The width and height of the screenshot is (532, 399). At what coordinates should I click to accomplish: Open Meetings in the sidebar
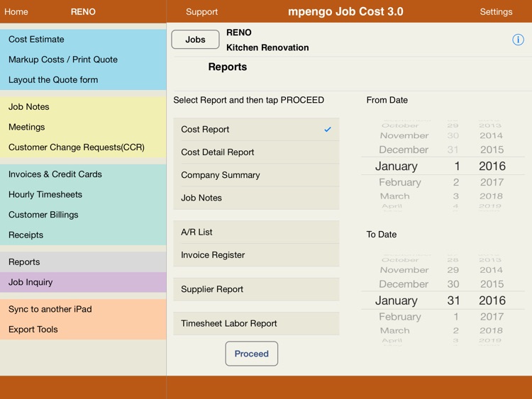tap(83, 127)
